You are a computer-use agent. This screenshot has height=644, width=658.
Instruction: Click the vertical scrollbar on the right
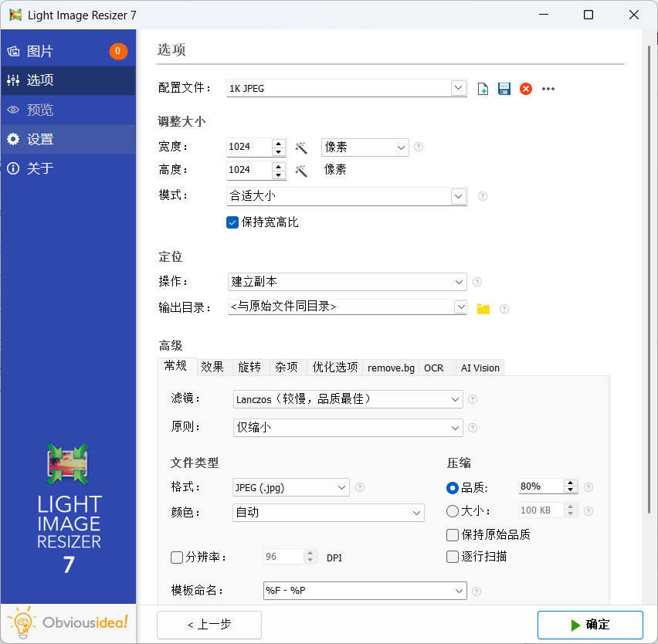tap(650, 280)
